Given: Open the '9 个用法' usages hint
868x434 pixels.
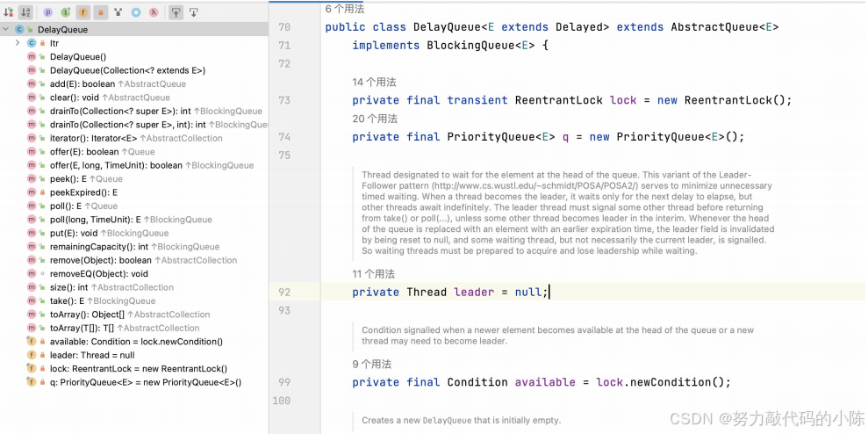Looking at the screenshot, I should (371, 365).
